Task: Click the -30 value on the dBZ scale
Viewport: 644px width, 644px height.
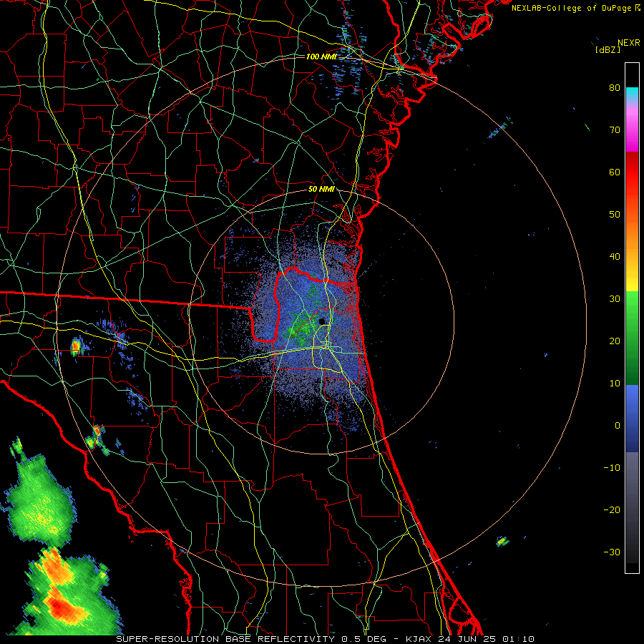Action: pos(612,552)
